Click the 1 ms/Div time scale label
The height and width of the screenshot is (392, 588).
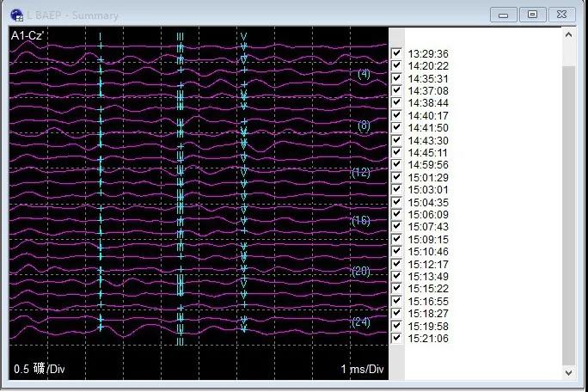coord(362,369)
